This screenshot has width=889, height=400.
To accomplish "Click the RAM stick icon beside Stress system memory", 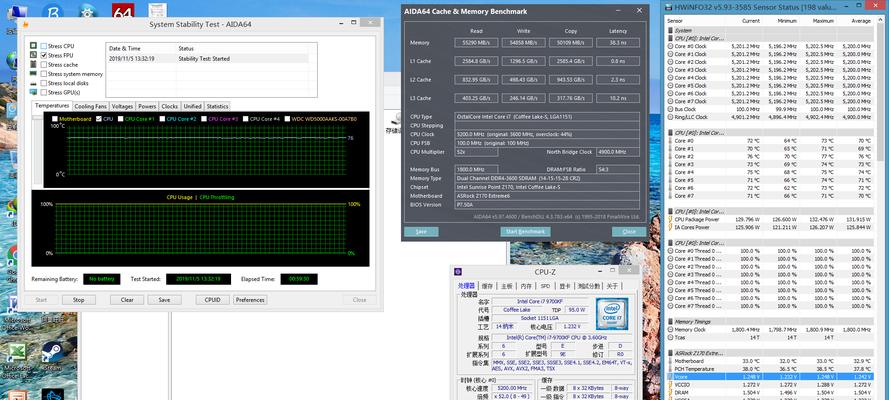I will [33, 74].
